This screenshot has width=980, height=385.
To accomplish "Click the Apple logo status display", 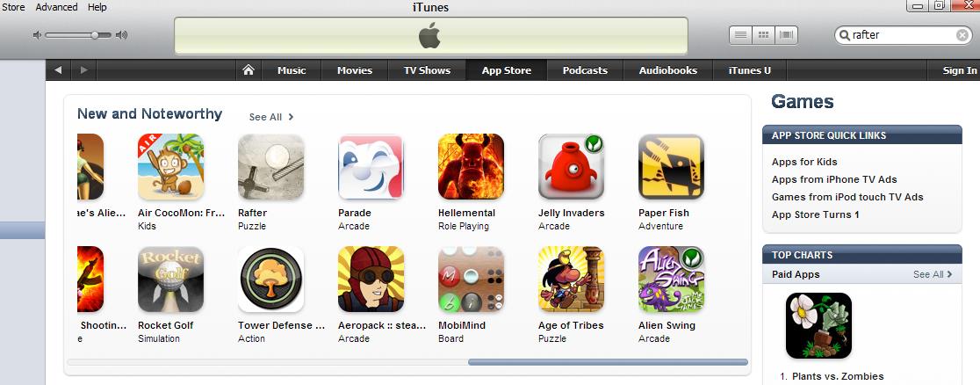I will point(430,36).
